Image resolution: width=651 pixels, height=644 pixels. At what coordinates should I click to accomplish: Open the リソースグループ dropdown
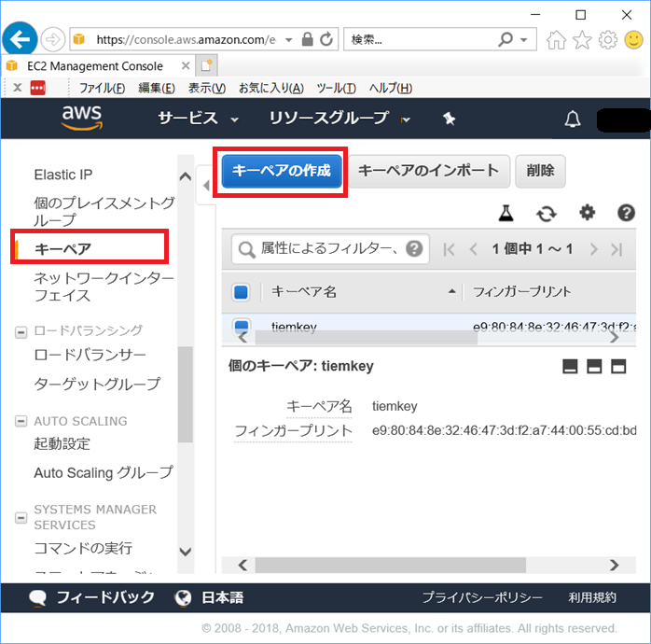(x=339, y=119)
